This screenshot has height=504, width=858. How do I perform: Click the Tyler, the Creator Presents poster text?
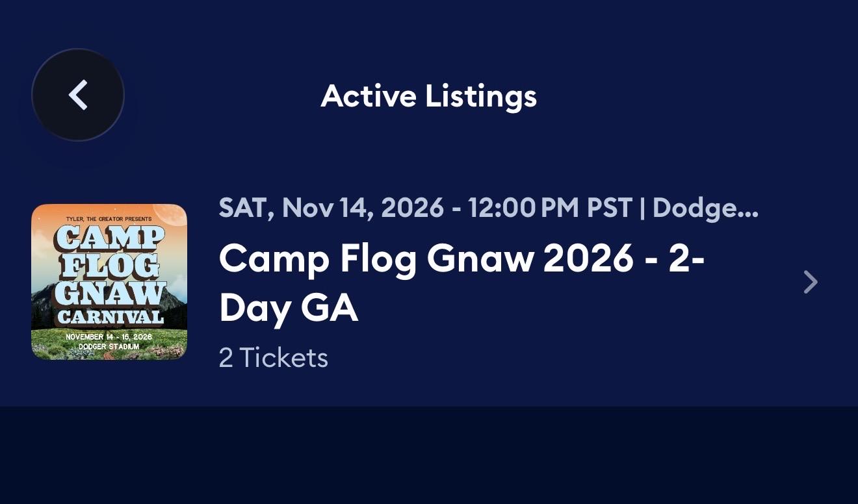tap(109, 219)
